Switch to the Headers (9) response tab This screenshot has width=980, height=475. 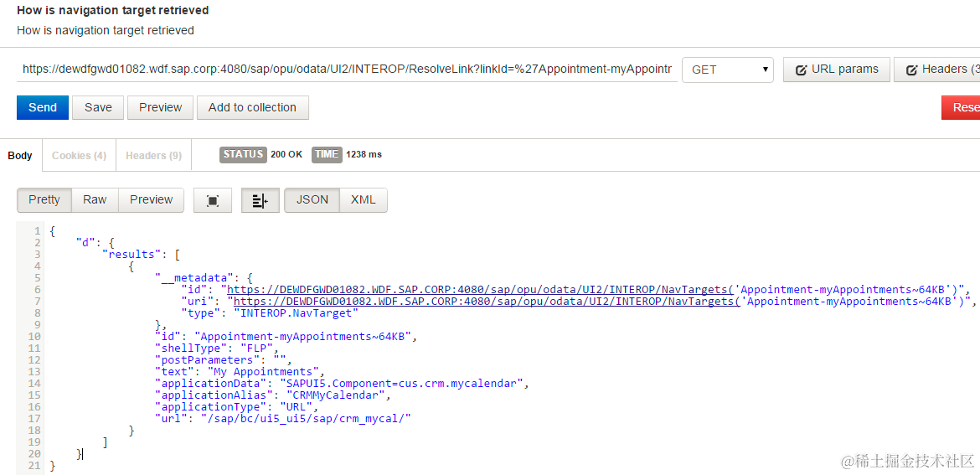[x=154, y=156]
